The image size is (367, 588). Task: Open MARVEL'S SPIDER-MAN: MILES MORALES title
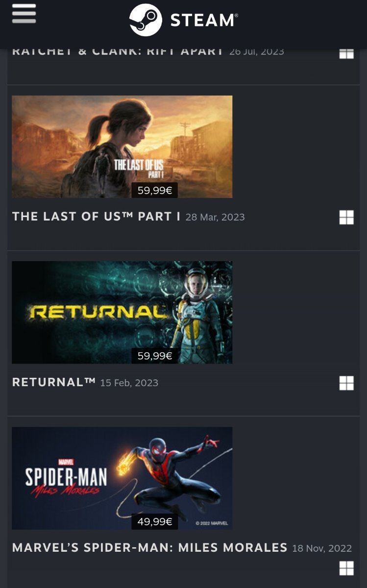[149, 547]
